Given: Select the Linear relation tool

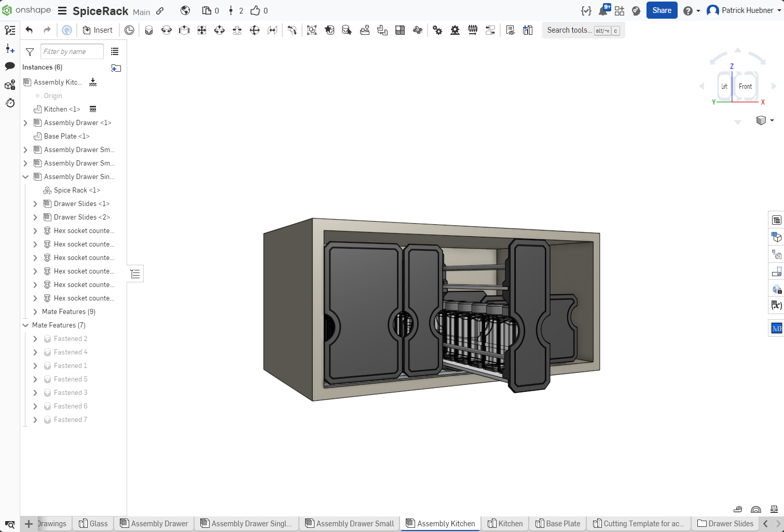Looking at the screenshot, I should click(490, 30).
